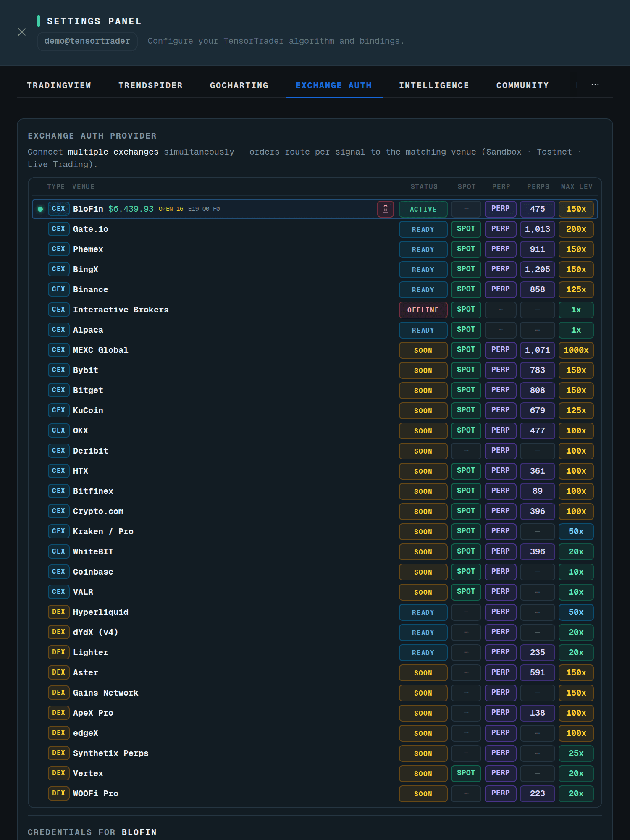The width and height of the screenshot is (630, 840).
Task: Pick the Deribit venue row
Action: pyautogui.click(x=315, y=451)
